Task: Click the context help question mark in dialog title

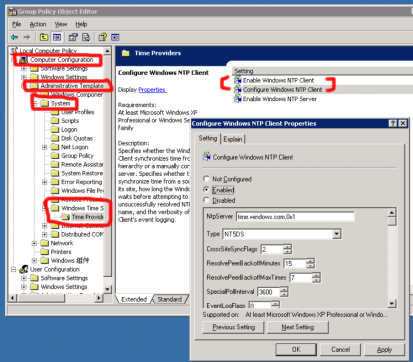Action: 393,123
